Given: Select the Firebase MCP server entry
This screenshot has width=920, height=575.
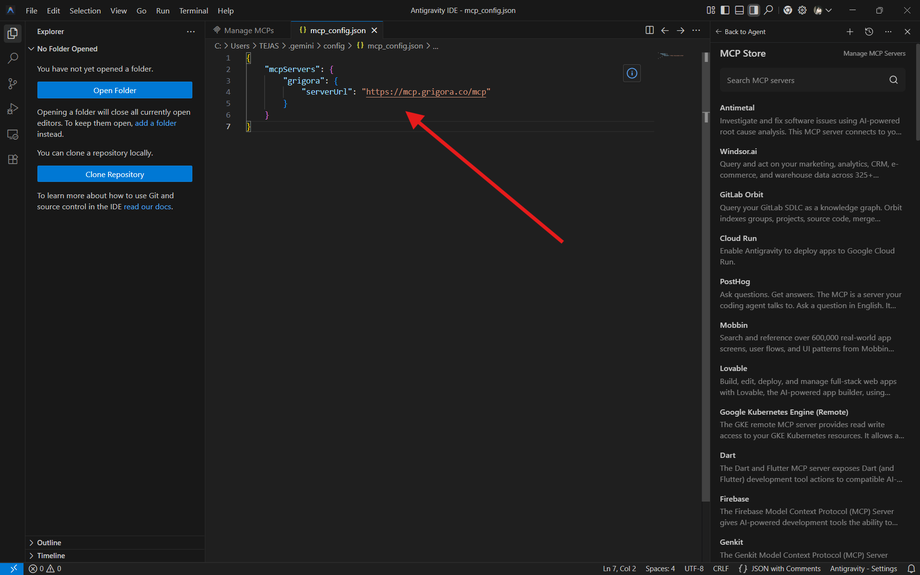Looking at the screenshot, I should [813, 511].
